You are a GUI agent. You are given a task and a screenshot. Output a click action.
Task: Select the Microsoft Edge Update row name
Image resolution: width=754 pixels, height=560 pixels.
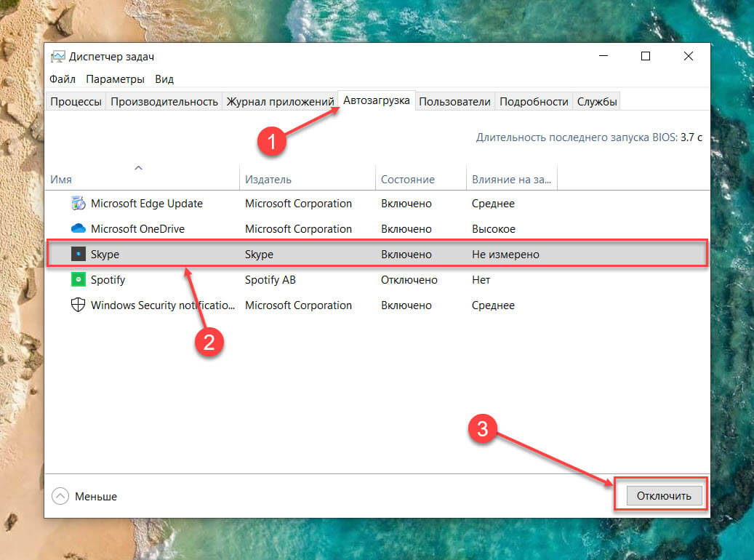(x=147, y=204)
